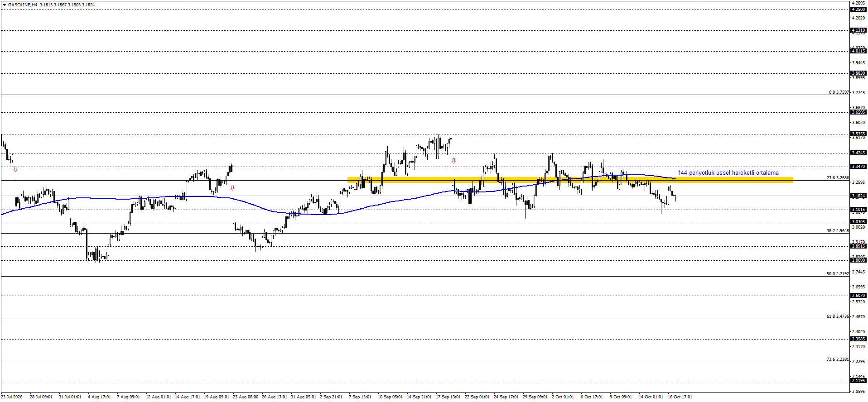Screen dimensions: 868x402
Task: Click the red down arrow after the 19 Aug high
Action: 232,188
